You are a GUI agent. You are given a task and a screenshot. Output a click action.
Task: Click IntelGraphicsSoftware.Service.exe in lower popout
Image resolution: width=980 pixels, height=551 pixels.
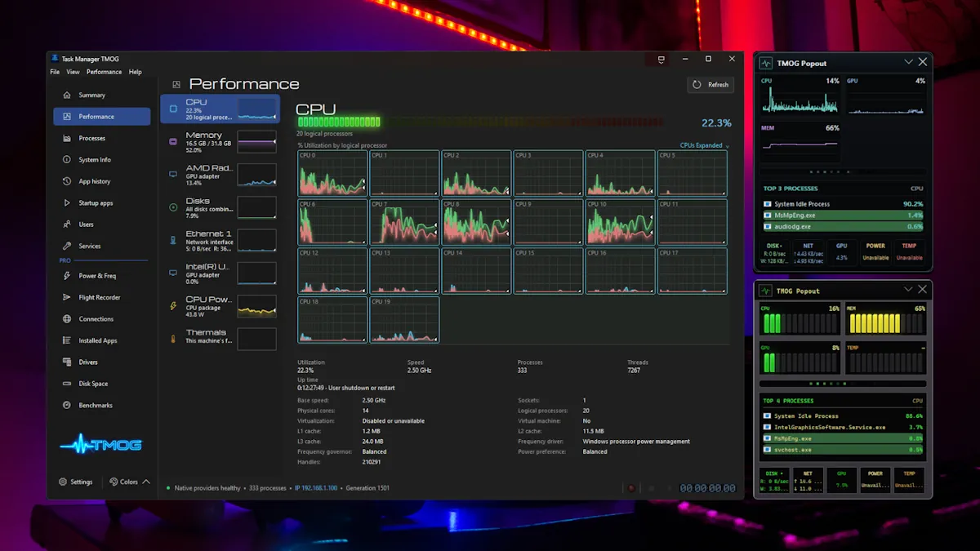pos(844,427)
